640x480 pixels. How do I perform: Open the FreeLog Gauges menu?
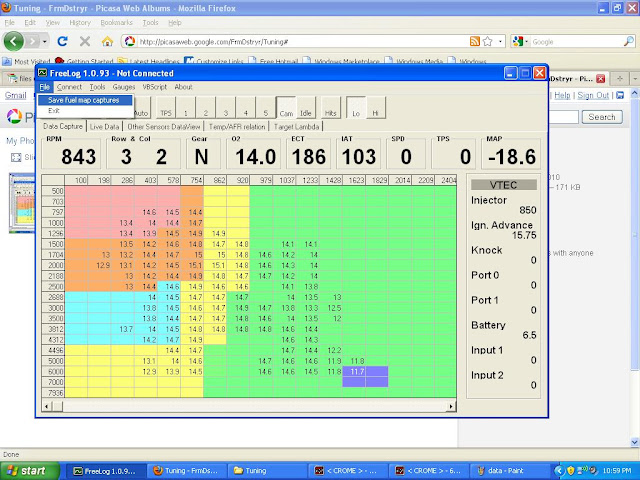click(124, 87)
